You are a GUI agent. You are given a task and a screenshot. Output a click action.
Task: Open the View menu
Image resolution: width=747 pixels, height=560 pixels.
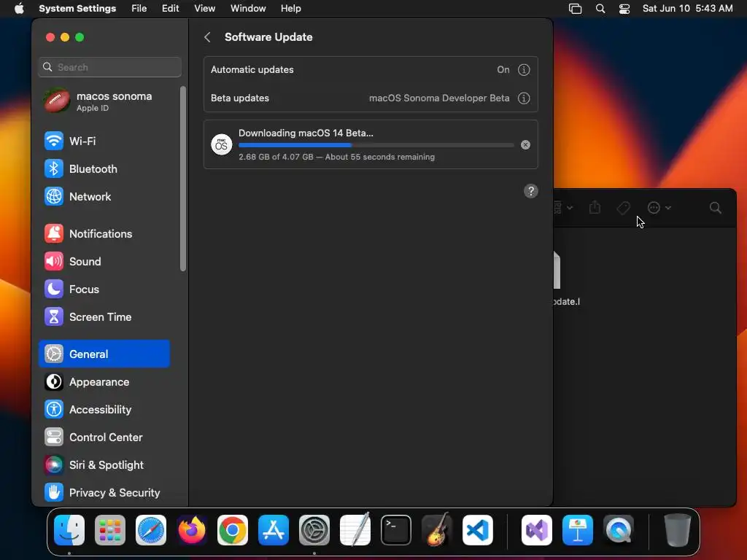pyautogui.click(x=204, y=9)
